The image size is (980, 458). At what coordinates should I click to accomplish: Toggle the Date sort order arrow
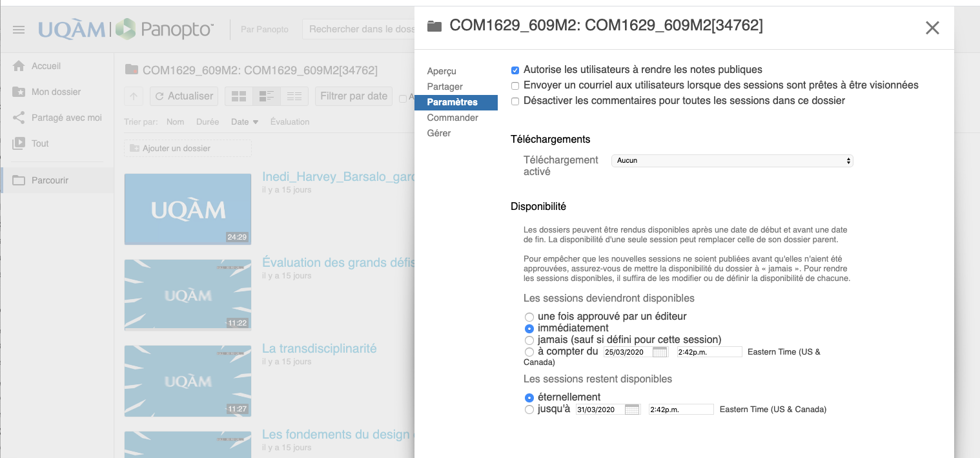tap(255, 122)
